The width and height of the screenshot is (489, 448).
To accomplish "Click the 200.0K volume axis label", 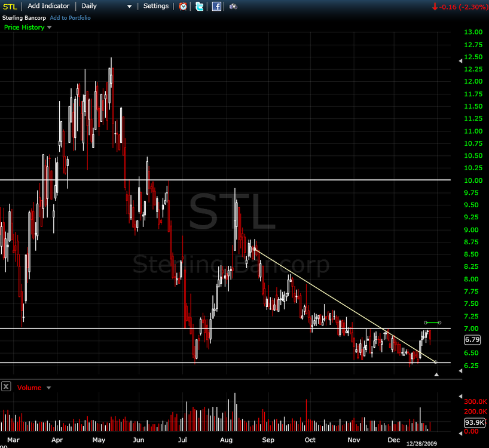I will (475, 412).
